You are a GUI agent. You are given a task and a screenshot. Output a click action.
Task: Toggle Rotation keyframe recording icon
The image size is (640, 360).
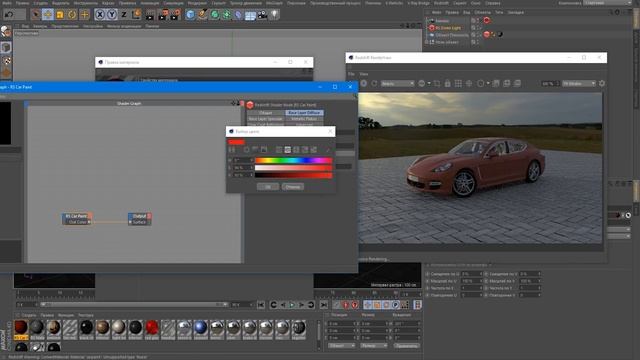[386, 305]
